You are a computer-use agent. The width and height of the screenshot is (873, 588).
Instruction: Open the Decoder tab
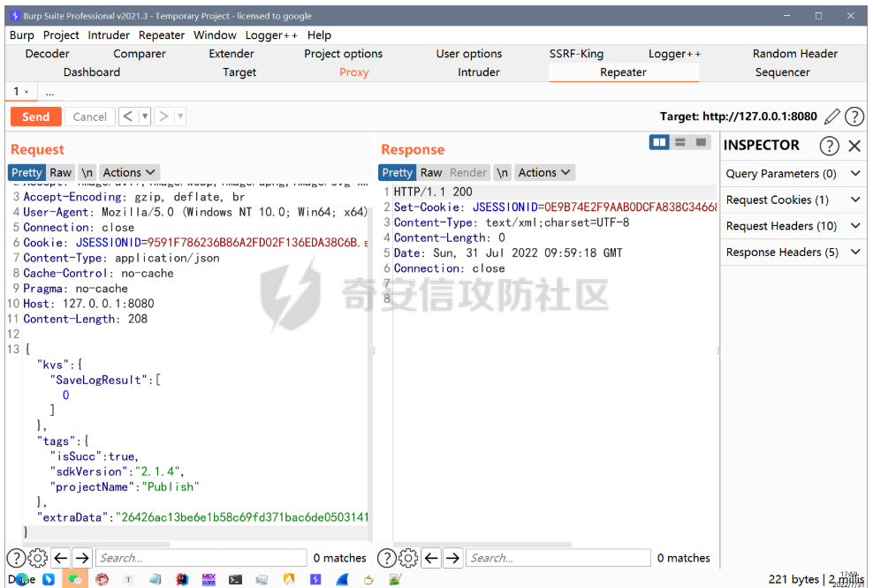[48, 54]
